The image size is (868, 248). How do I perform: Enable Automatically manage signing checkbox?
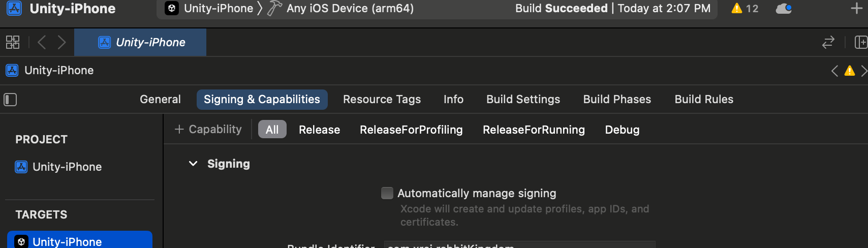pyautogui.click(x=387, y=193)
